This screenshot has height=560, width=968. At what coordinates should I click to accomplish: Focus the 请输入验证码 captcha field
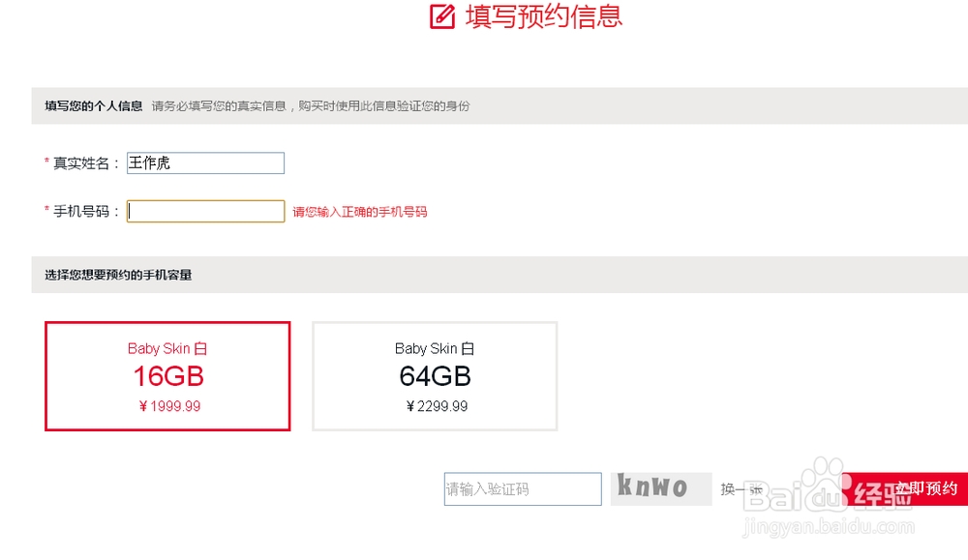(522, 488)
